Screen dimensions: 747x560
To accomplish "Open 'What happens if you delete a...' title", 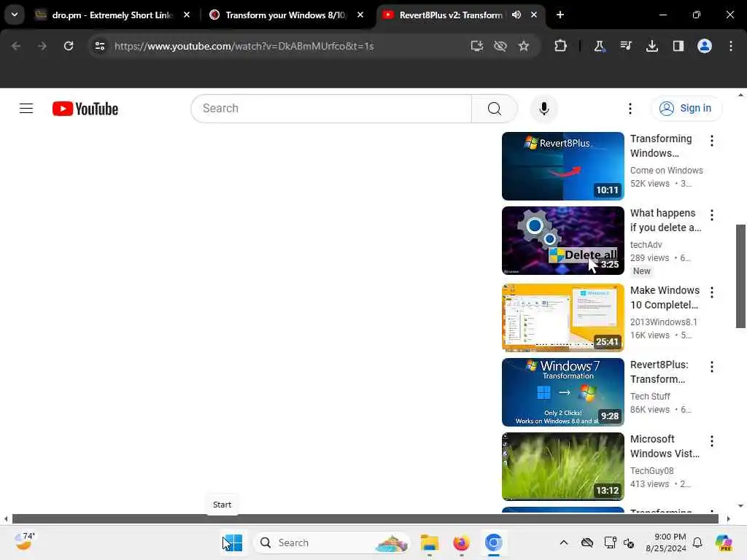I will coord(665,220).
